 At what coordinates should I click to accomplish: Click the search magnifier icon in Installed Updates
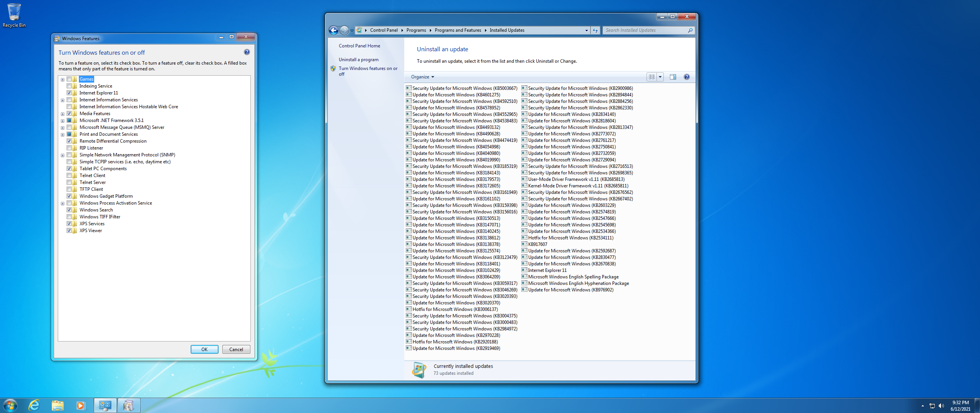point(690,30)
